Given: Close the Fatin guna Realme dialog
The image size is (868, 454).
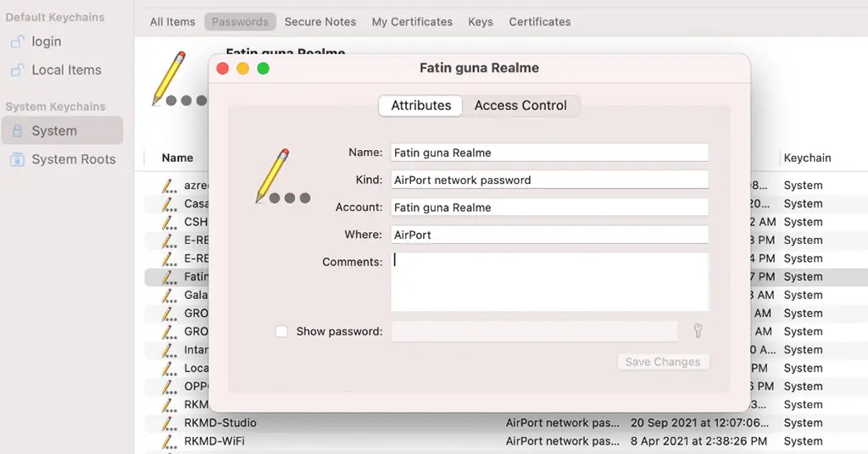Looking at the screenshot, I should tap(223, 69).
